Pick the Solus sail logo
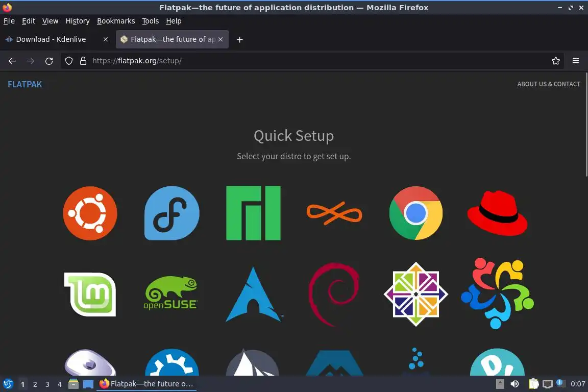This screenshot has height=392, width=588. (252, 362)
